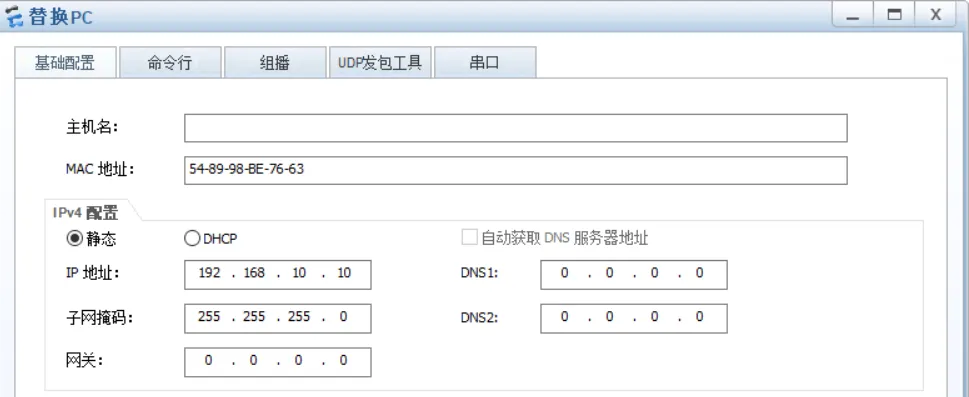
Task: Click the 主机名 input field
Action: (x=515, y=128)
